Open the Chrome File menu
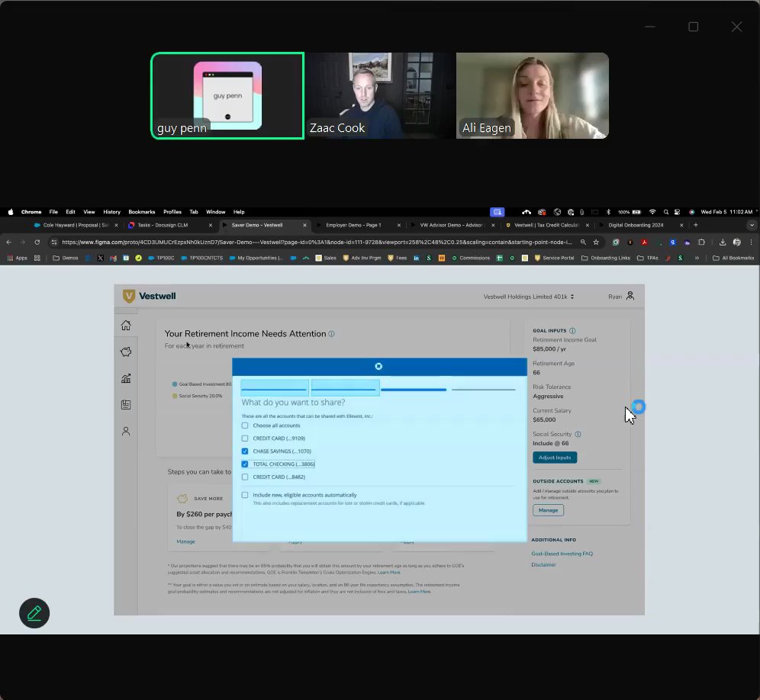 [53, 212]
